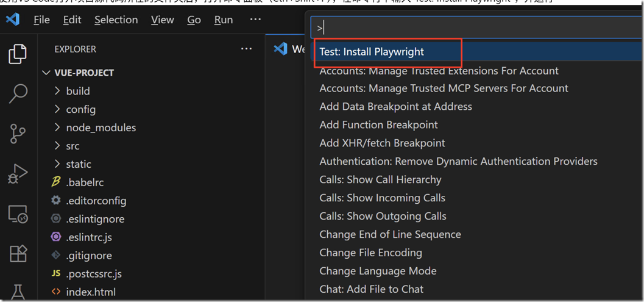Expand the node_modules folder
The width and height of the screenshot is (644, 302).
[101, 128]
